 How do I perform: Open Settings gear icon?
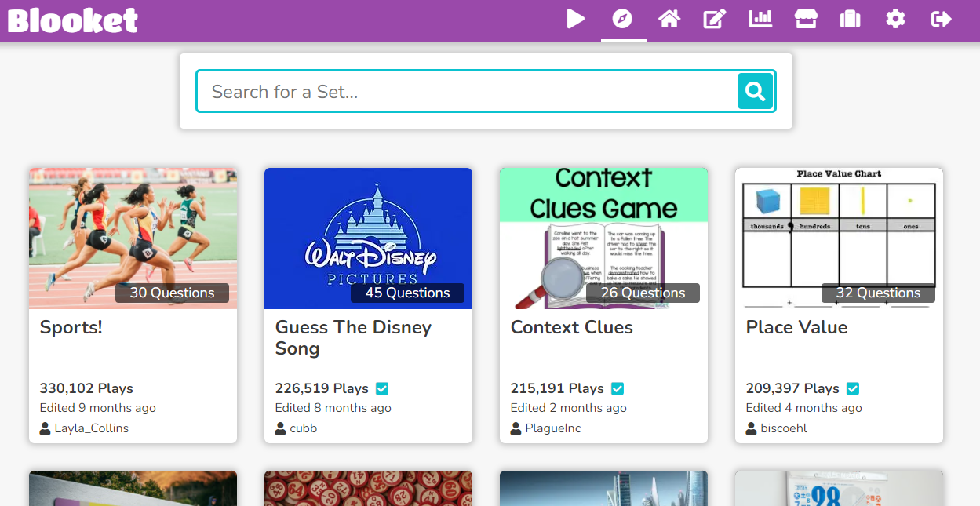click(x=895, y=19)
